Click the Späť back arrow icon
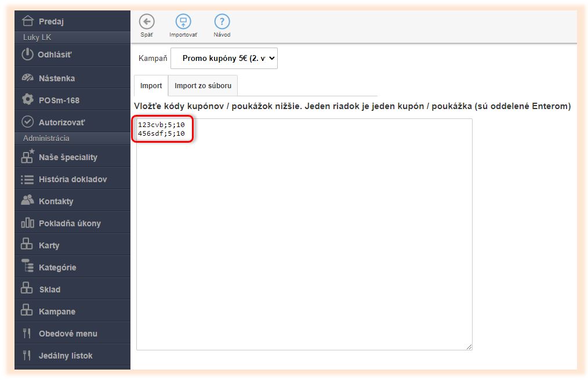The width and height of the screenshot is (588, 380). [x=147, y=22]
